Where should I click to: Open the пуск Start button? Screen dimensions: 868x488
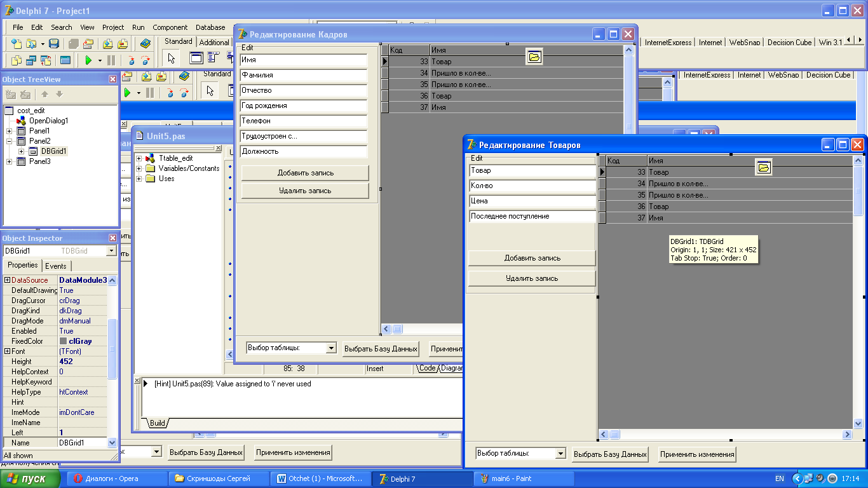pyautogui.click(x=31, y=479)
